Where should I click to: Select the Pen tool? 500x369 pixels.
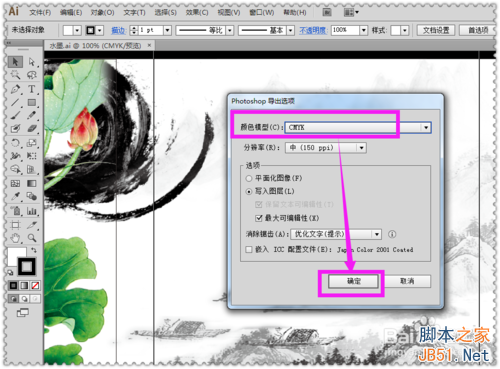(15, 89)
